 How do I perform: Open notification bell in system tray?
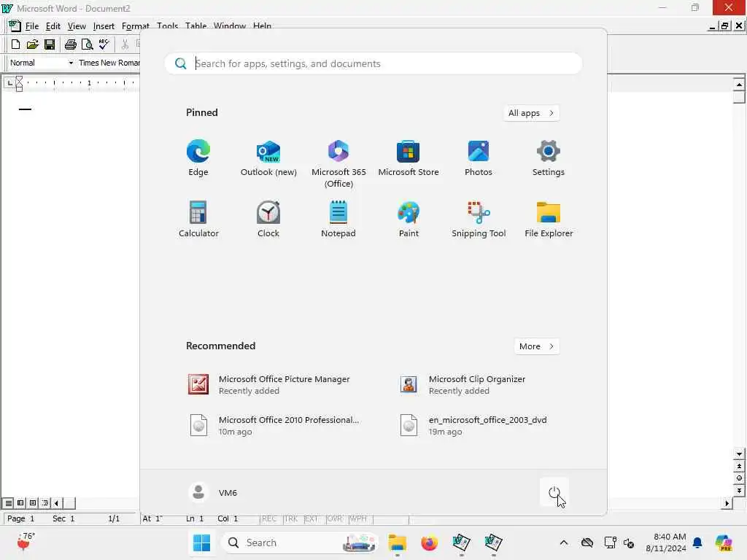tap(697, 542)
